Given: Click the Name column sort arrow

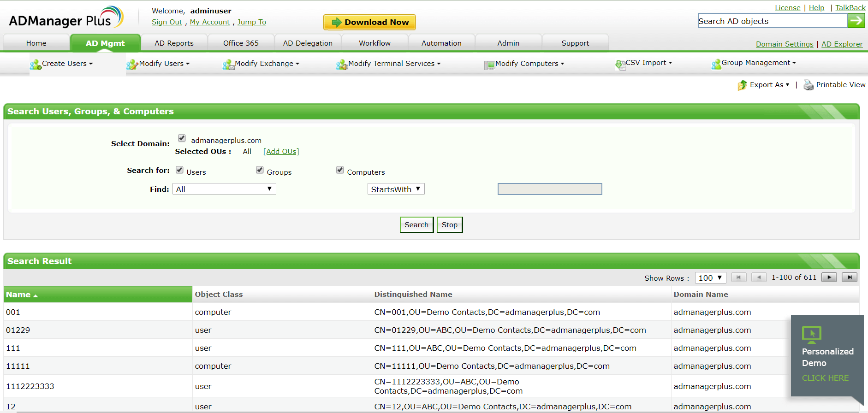Looking at the screenshot, I should pyautogui.click(x=36, y=295).
